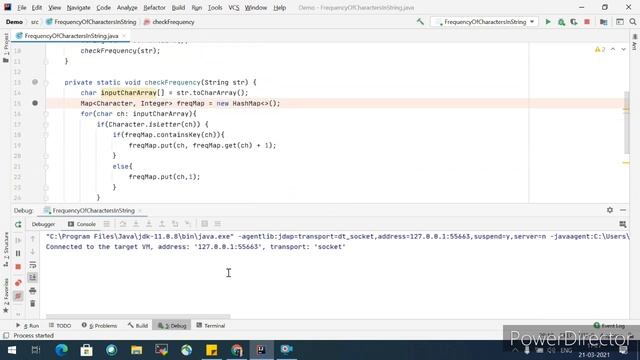Click the console Down stack trace arrow

click(33, 252)
